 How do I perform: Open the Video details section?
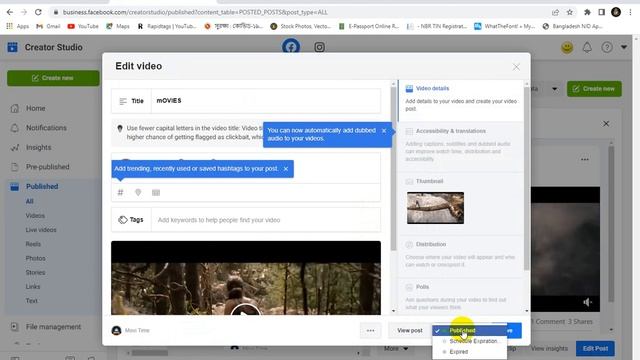[x=460, y=100]
